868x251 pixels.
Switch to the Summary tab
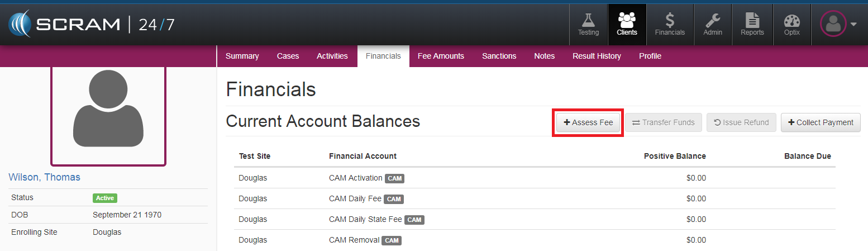242,56
